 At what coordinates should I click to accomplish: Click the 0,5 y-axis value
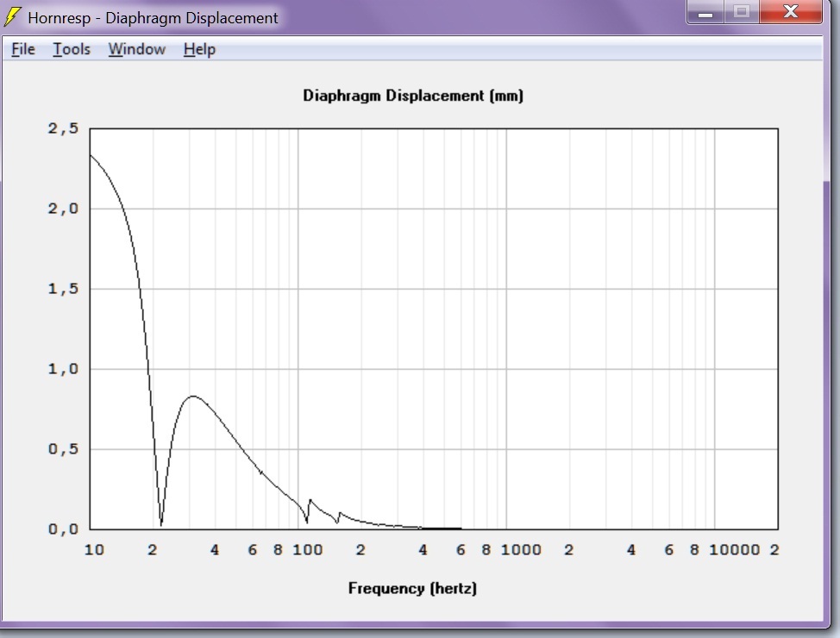coord(63,449)
